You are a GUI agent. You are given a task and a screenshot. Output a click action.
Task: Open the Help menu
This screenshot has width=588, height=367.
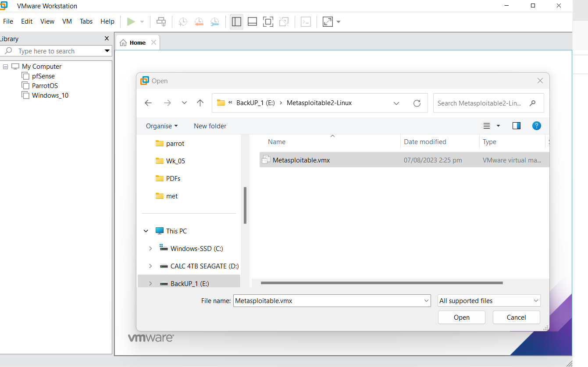click(107, 21)
